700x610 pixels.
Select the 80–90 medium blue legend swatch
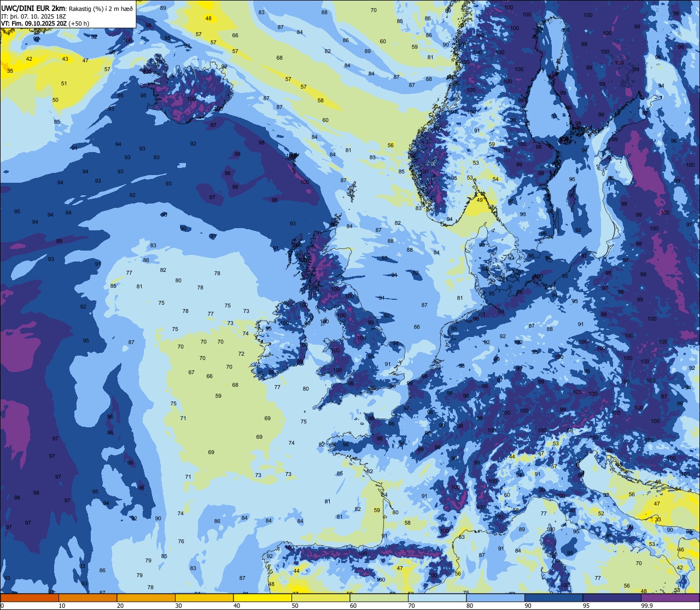[495, 597]
